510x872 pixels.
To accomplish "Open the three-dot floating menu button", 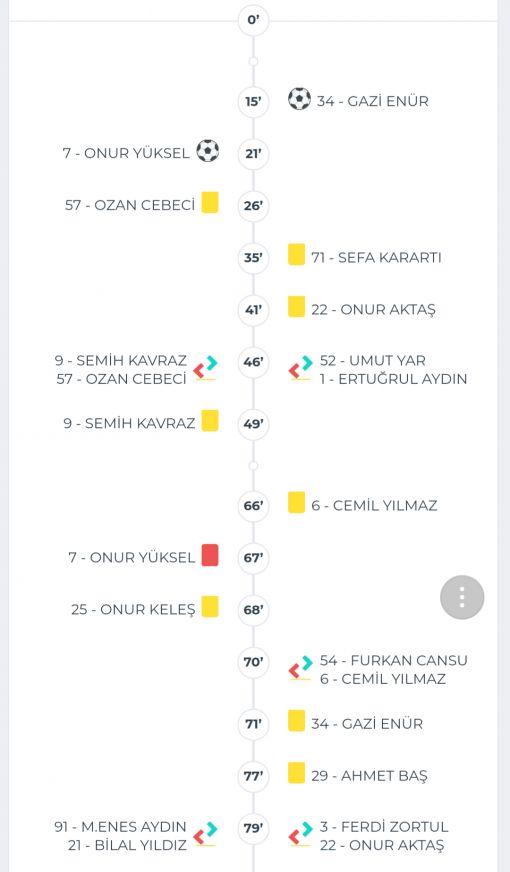I will coord(462,597).
